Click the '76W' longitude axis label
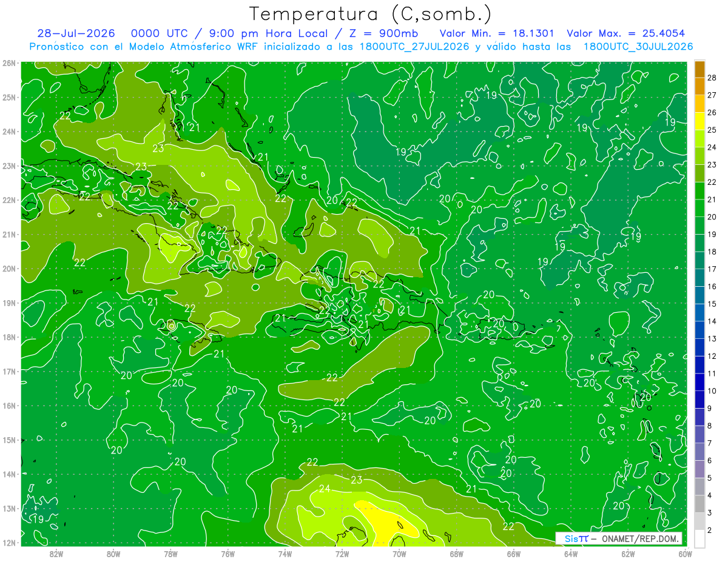Viewport: 728px width, 562px height. (227, 553)
